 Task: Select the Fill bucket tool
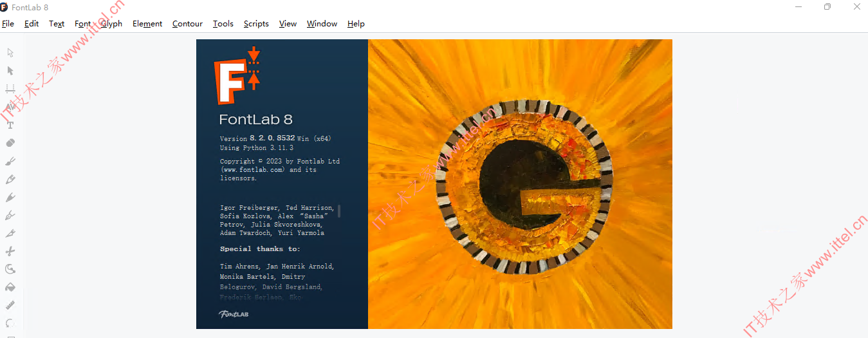[10, 287]
